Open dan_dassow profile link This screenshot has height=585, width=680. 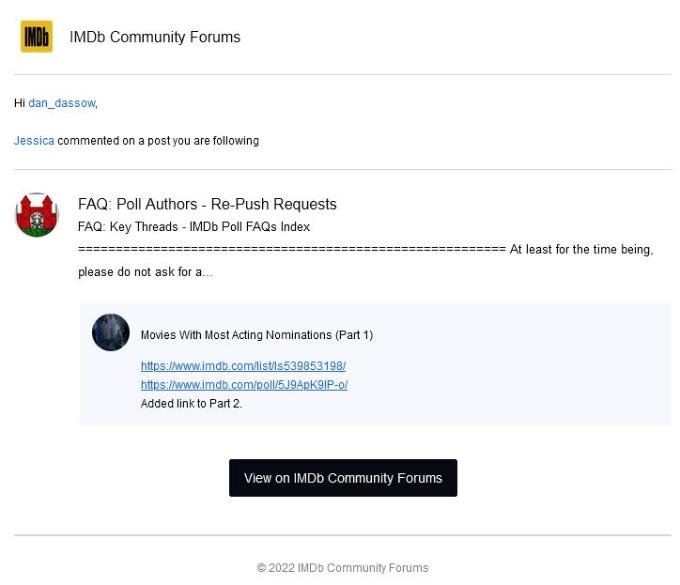click(62, 103)
